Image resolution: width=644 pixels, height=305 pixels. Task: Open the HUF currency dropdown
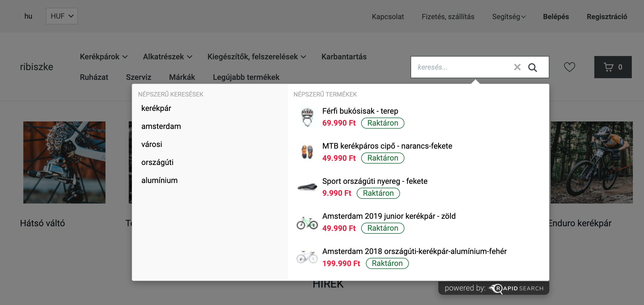[x=62, y=16]
